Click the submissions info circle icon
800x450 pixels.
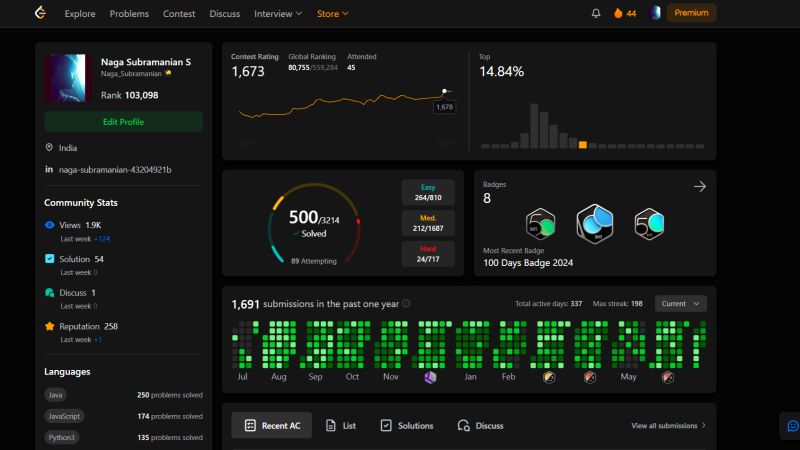coord(406,304)
